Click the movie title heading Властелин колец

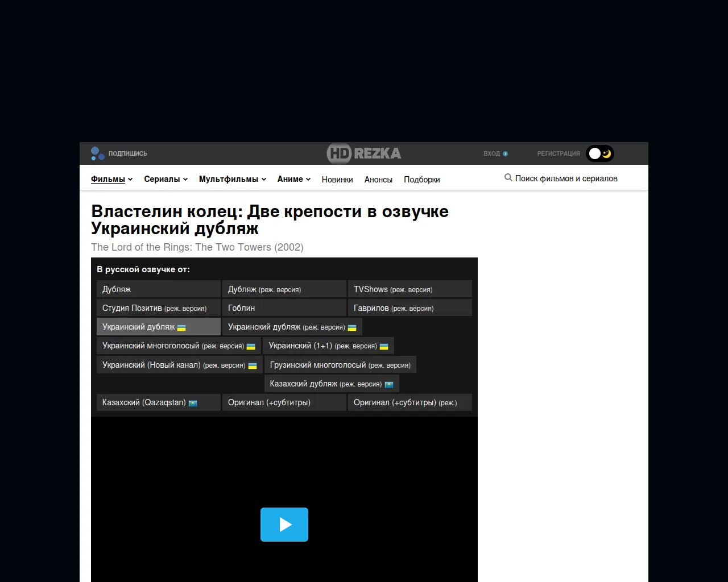coord(270,220)
